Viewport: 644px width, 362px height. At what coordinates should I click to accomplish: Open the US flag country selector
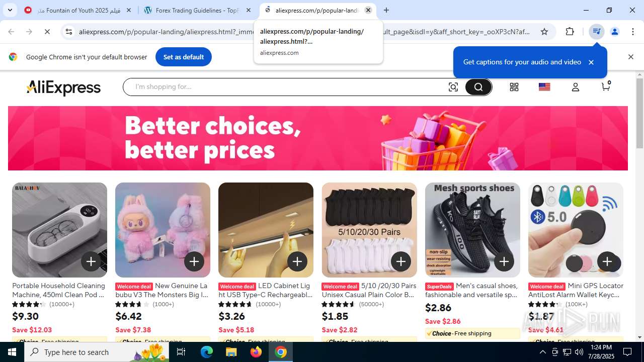point(544,87)
